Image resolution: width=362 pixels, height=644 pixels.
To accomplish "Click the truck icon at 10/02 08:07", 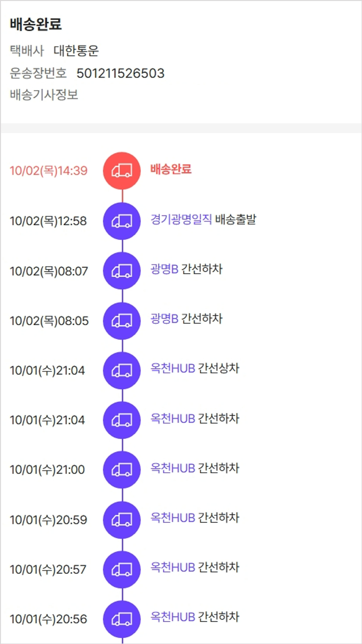I will [x=122, y=271].
